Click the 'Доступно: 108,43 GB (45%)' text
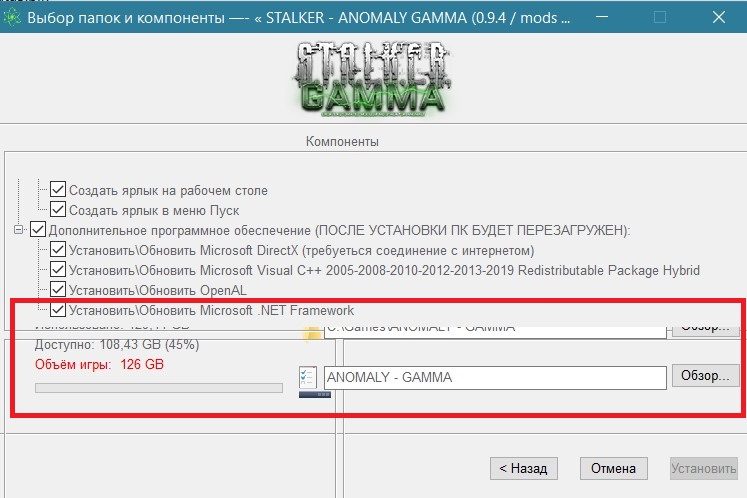This screenshot has width=747, height=498. [x=117, y=344]
